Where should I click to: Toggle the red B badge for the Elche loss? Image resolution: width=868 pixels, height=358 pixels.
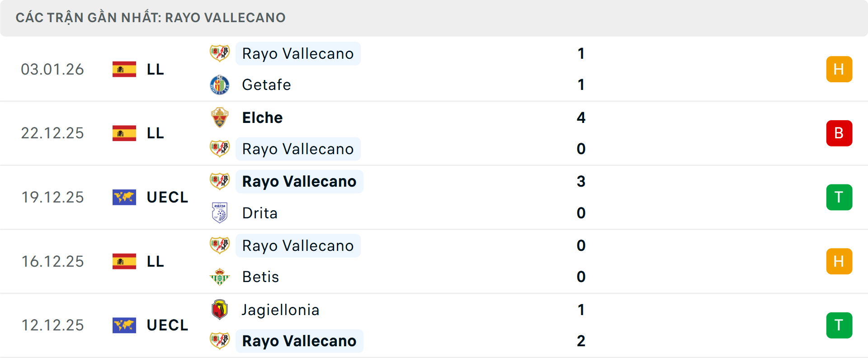coord(839,133)
